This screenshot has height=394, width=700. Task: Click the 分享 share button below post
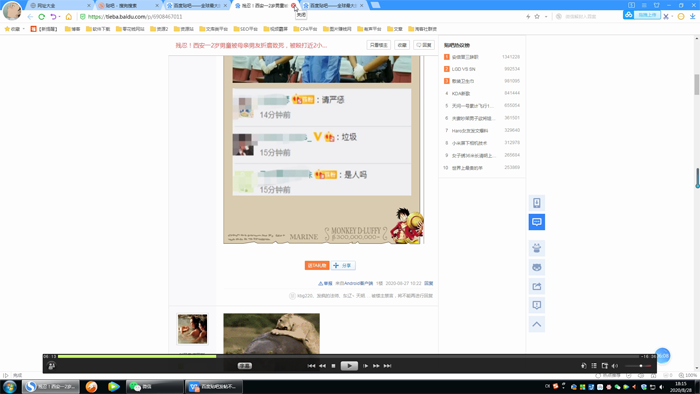(x=343, y=265)
